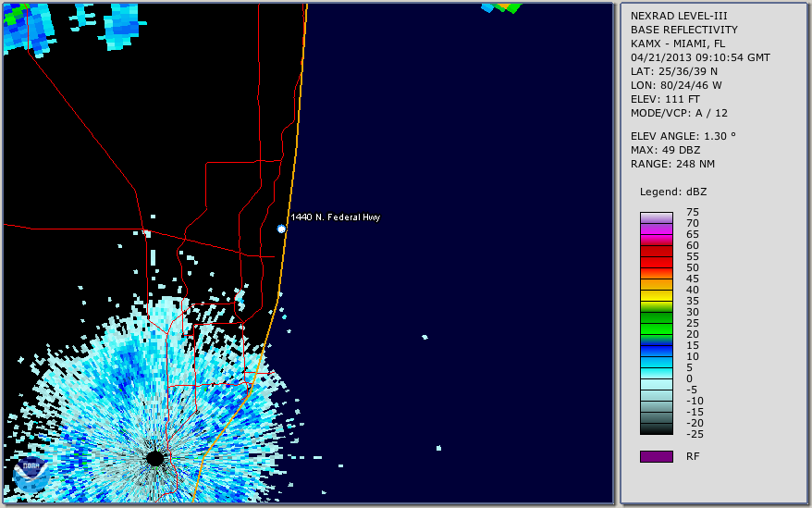The image size is (812, 508).
Task: Click the yellow 35 dBZ legend band
Action: (657, 295)
